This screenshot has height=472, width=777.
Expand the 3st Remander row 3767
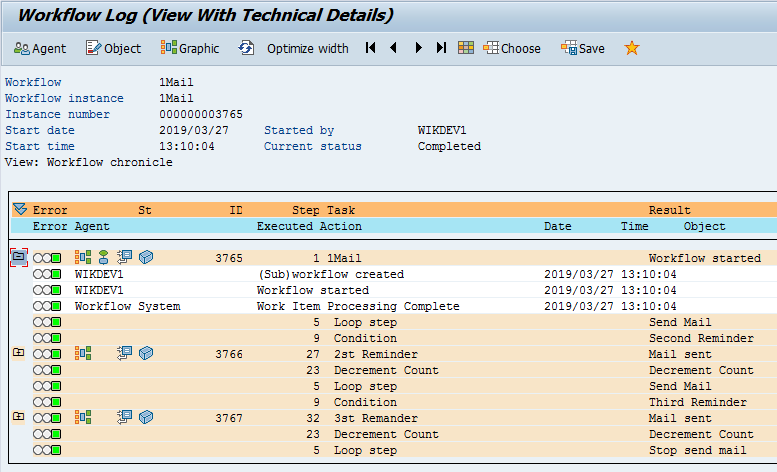(x=18, y=417)
